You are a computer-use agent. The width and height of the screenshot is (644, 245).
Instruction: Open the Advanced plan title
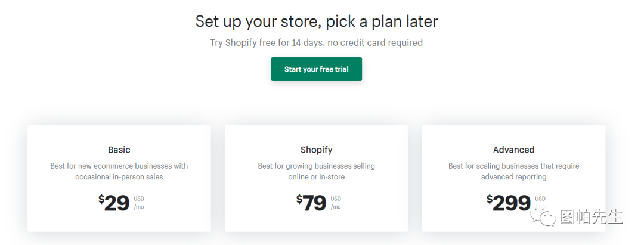513,150
